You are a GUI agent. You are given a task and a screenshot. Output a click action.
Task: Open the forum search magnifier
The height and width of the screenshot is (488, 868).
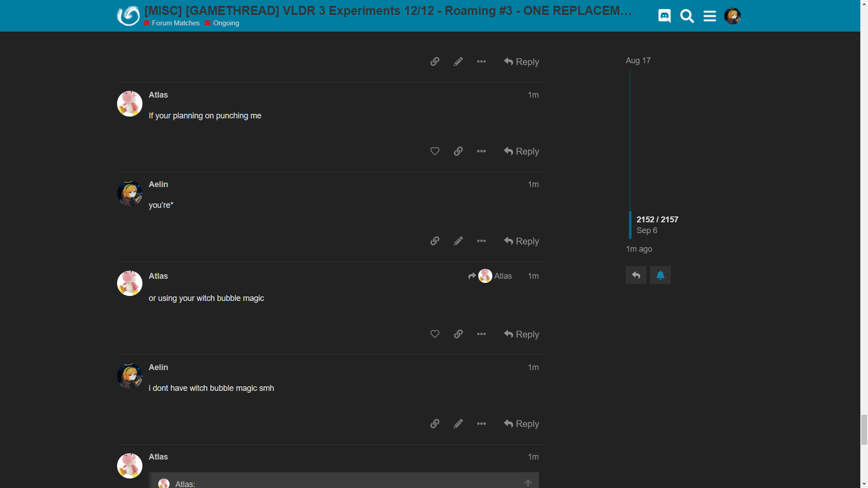[x=687, y=16]
